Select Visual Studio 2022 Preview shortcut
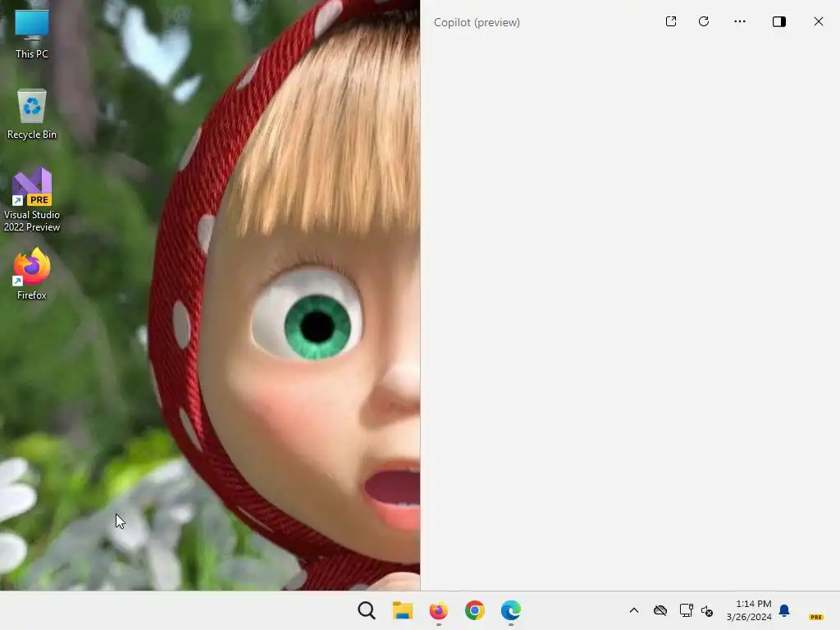The height and width of the screenshot is (630, 840). 32,200
